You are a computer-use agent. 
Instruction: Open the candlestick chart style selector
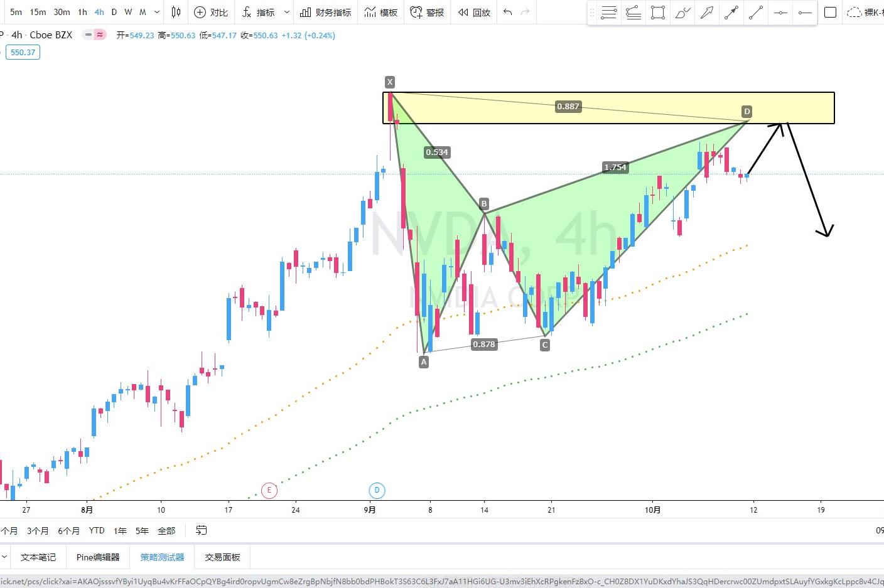coord(176,12)
